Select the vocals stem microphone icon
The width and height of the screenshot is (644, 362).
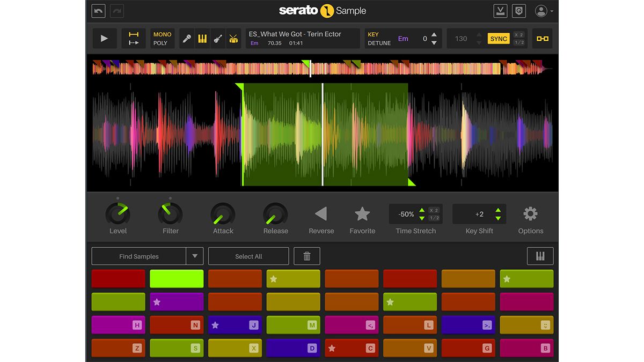[x=187, y=38]
